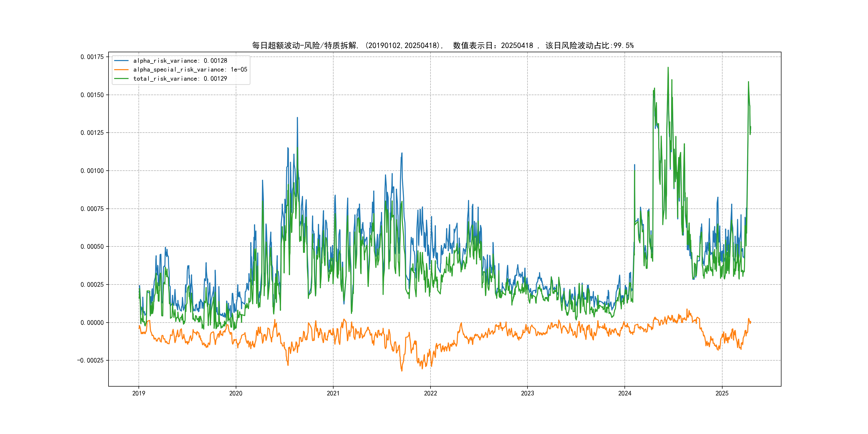
Task: Click the 0.00175 y-axis tick label
Action: click(92, 57)
